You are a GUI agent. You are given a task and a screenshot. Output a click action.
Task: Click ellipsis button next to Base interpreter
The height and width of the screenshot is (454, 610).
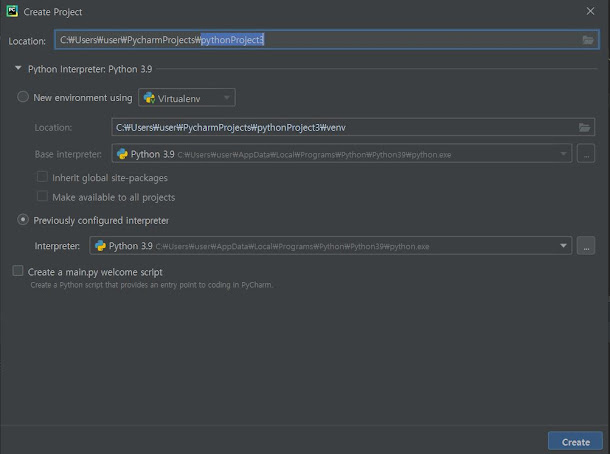point(586,154)
